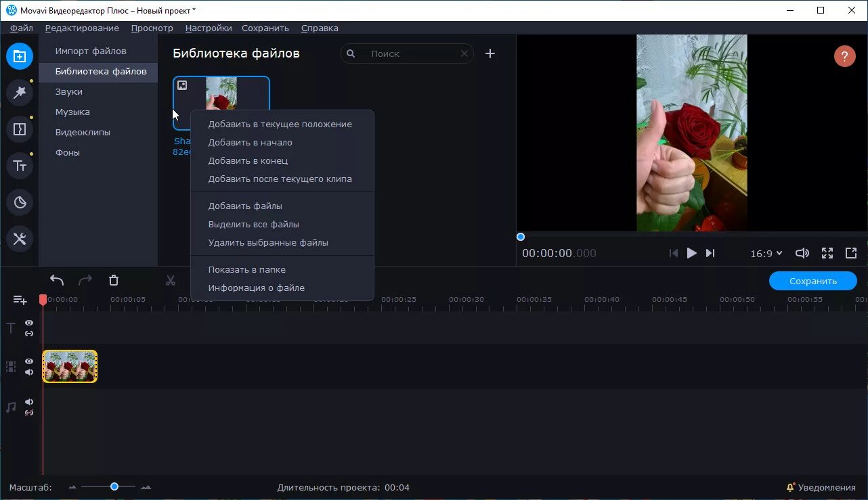Skip to next frame in player
The image size is (868, 500).
(710, 253)
